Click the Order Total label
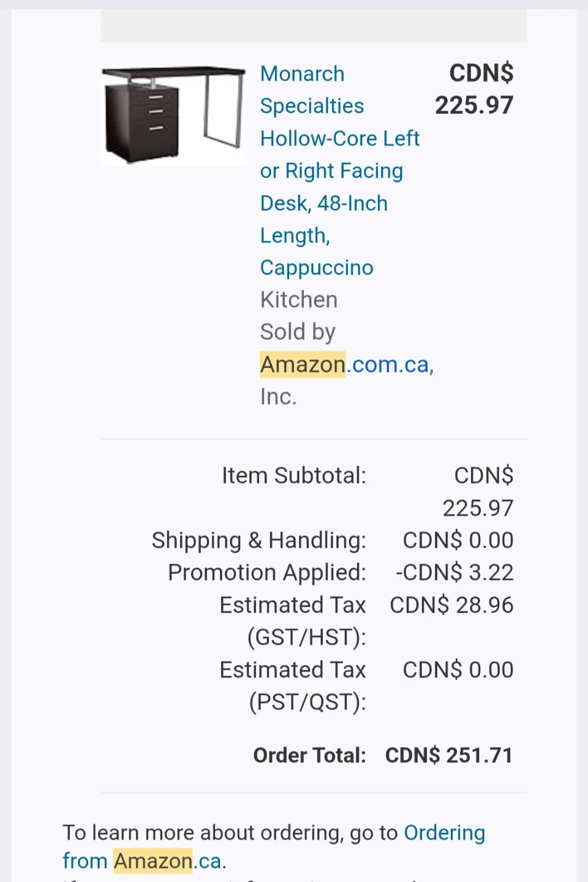This screenshot has width=588, height=882. tap(309, 755)
